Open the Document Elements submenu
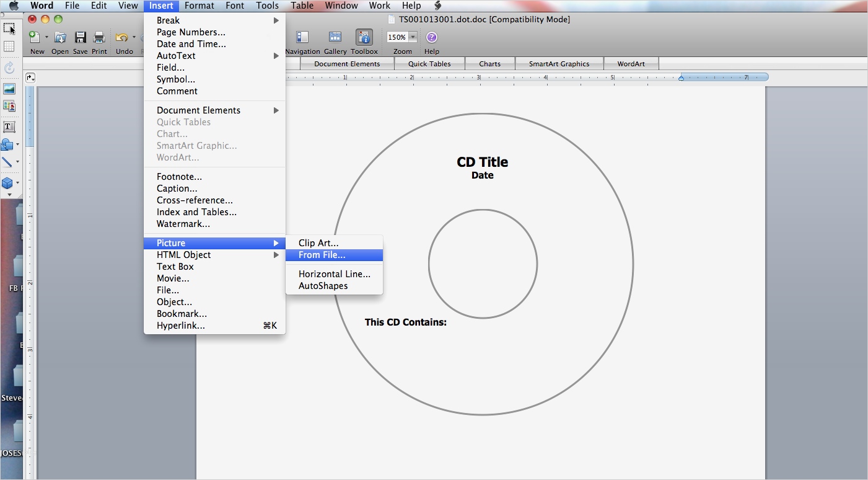 (214, 110)
